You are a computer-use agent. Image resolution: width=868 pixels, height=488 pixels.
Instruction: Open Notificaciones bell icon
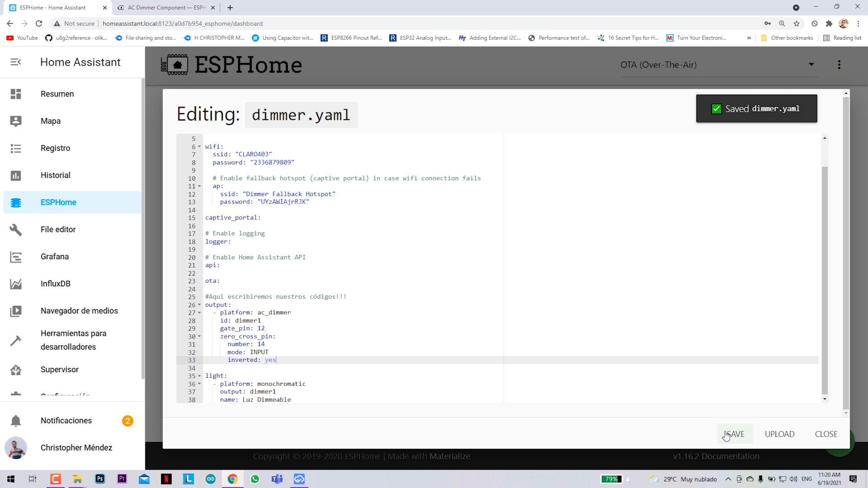pos(16,421)
